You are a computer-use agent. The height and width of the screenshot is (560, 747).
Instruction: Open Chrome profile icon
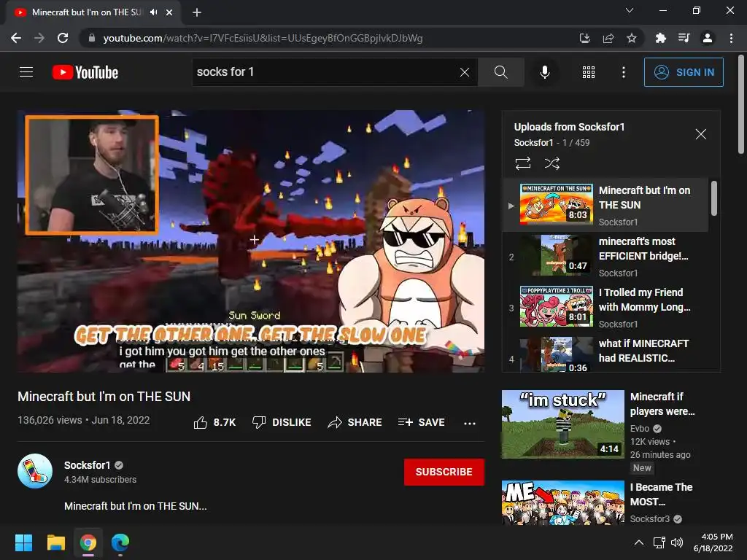[708, 38]
